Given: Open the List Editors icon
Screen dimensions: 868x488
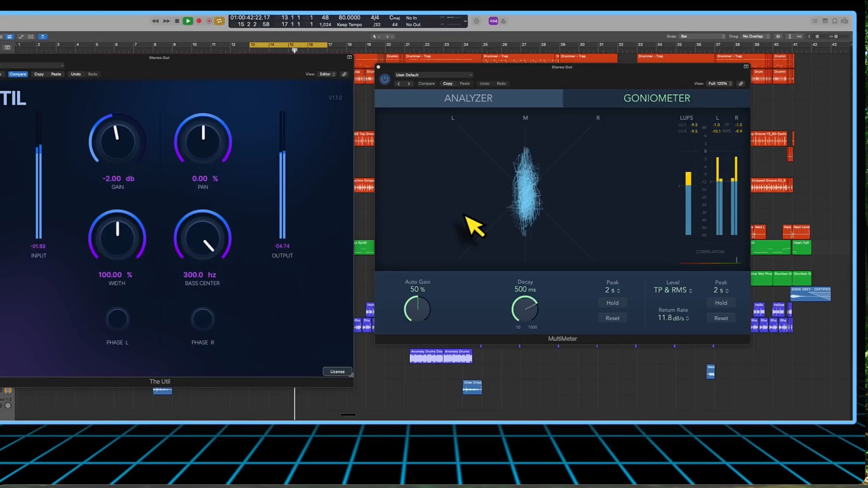Looking at the screenshot, I should click(815, 21).
